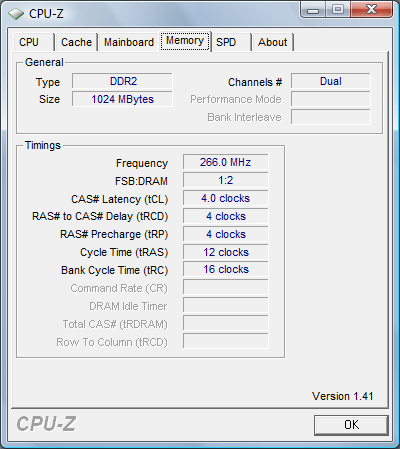The height and width of the screenshot is (449, 400).
Task: Show the About tab
Action: [x=273, y=42]
